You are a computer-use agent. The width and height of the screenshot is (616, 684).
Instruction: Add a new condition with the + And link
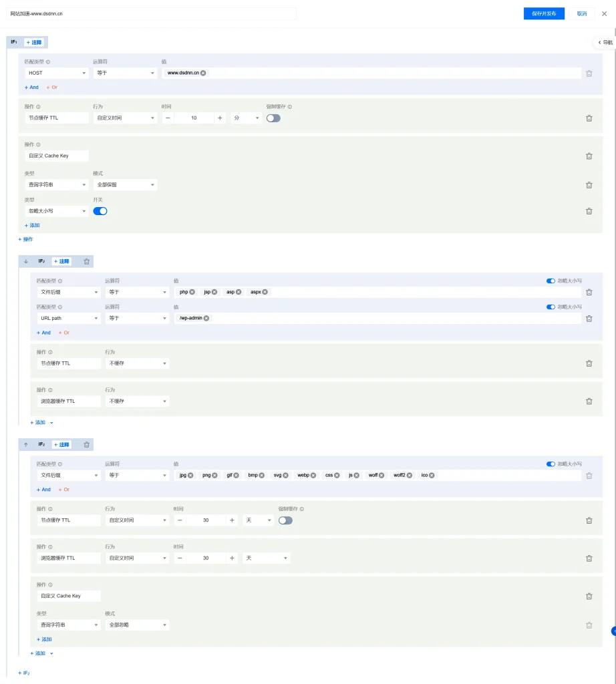32,87
